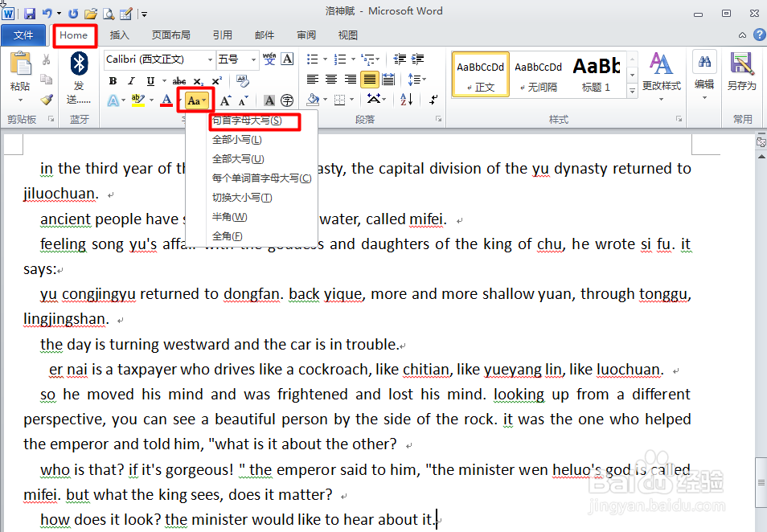This screenshot has height=532, width=767.
Task: Apply strikethrough formatting
Action: tap(179, 81)
